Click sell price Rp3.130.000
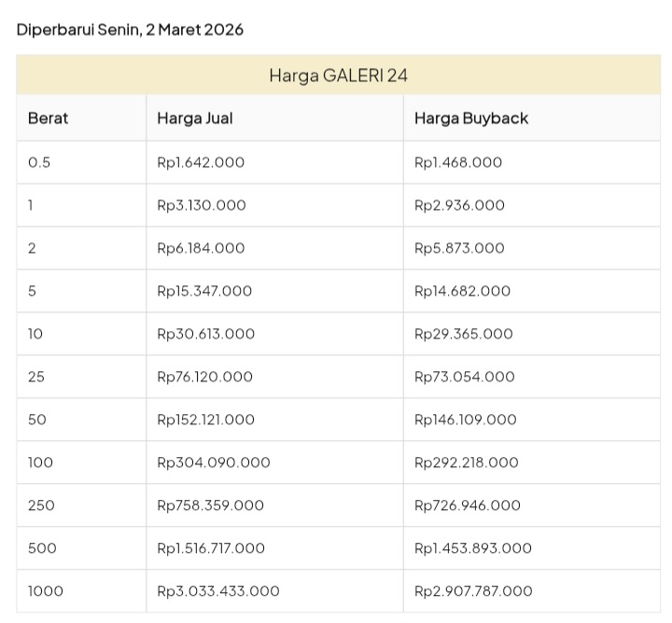The height and width of the screenshot is (623, 672). coord(202,205)
